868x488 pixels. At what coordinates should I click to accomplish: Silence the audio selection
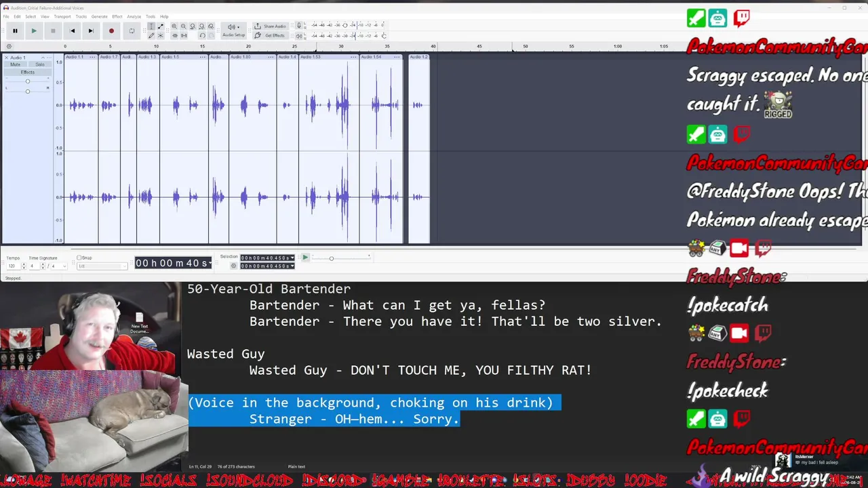click(183, 35)
